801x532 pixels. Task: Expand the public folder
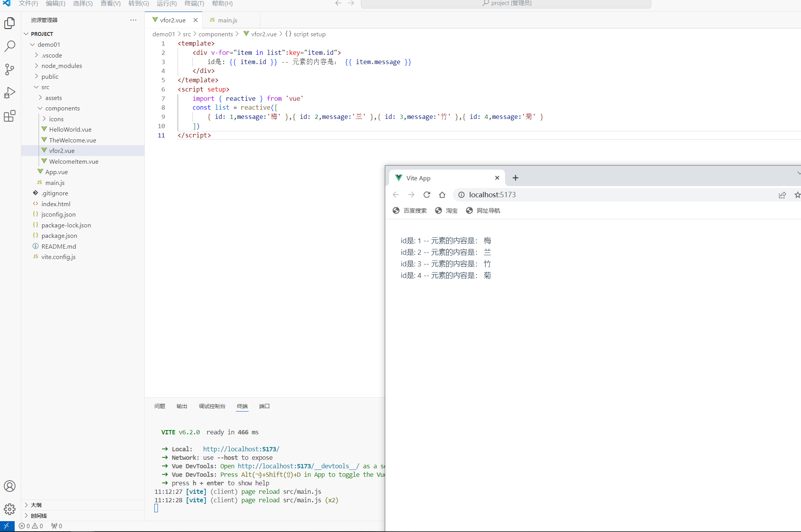pyautogui.click(x=36, y=76)
